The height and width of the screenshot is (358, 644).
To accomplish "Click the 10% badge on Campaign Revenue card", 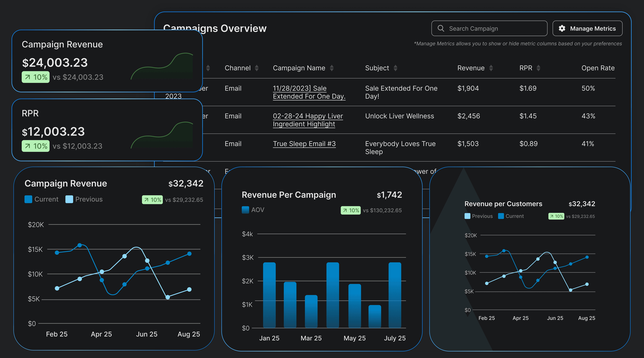I will 36,77.
